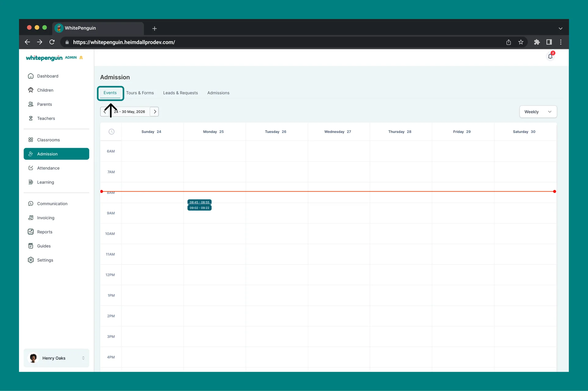
Task: Open the notifications bell
Action: tap(550, 56)
